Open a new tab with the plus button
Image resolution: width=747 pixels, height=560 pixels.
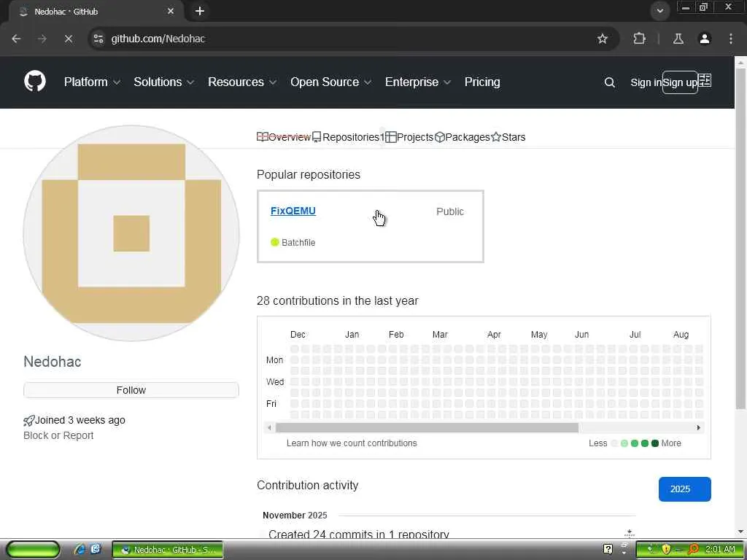coord(200,11)
